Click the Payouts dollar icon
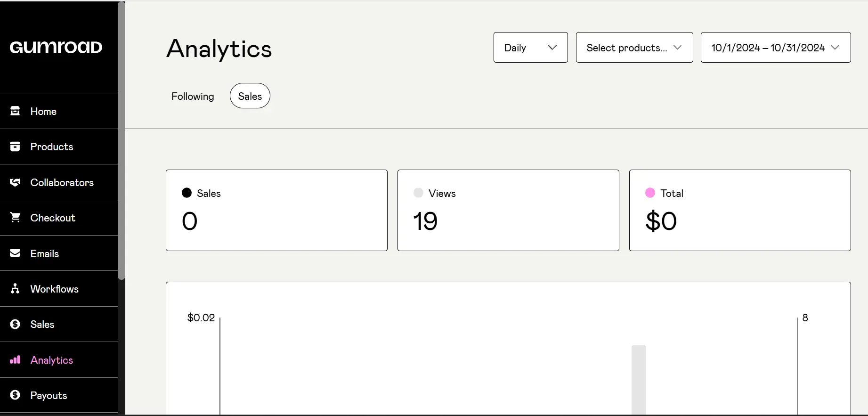 15,395
